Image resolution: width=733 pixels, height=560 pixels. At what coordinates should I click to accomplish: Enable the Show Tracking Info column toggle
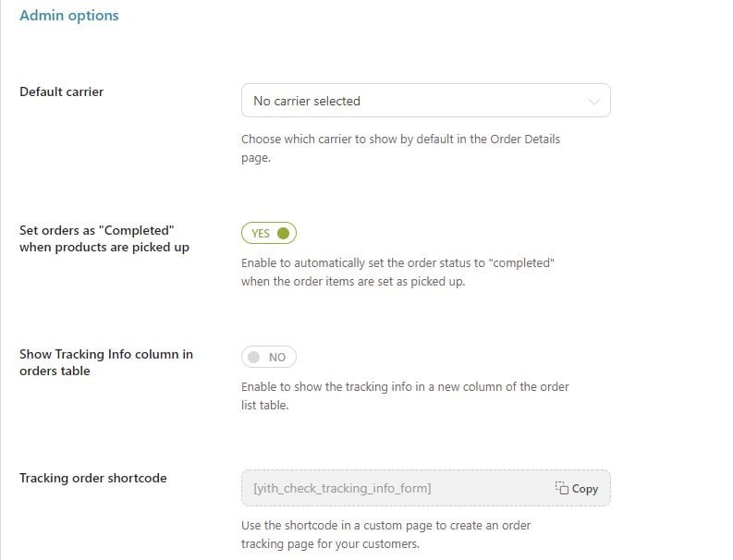pyautogui.click(x=269, y=357)
